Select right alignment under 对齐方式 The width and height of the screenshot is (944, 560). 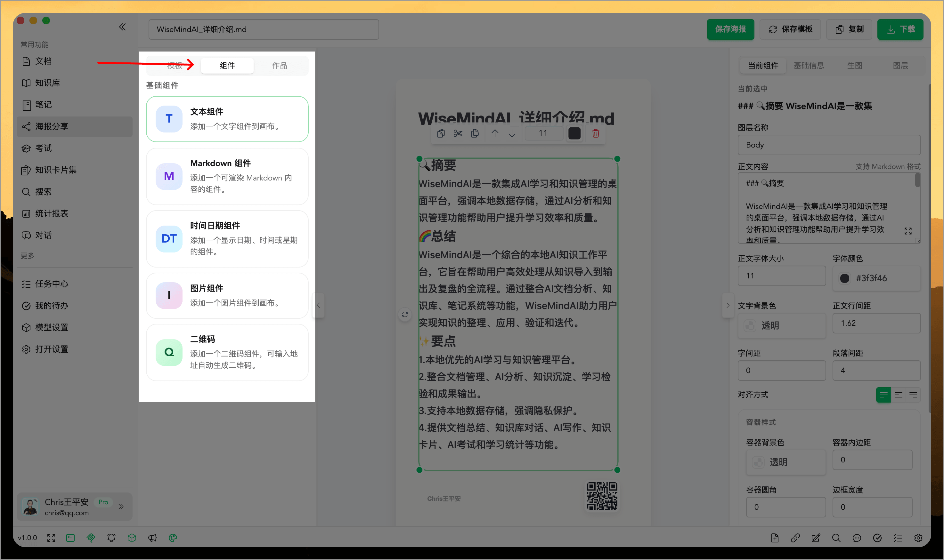pyautogui.click(x=913, y=395)
